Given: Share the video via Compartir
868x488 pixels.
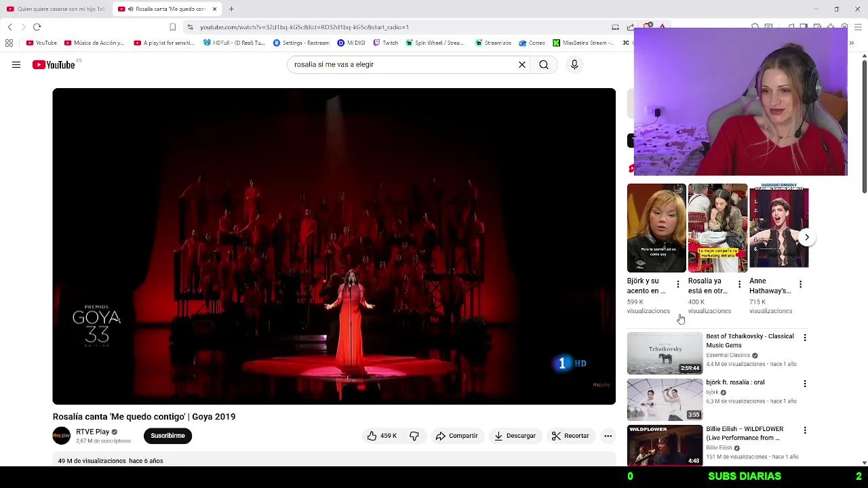Looking at the screenshot, I should pyautogui.click(x=457, y=436).
